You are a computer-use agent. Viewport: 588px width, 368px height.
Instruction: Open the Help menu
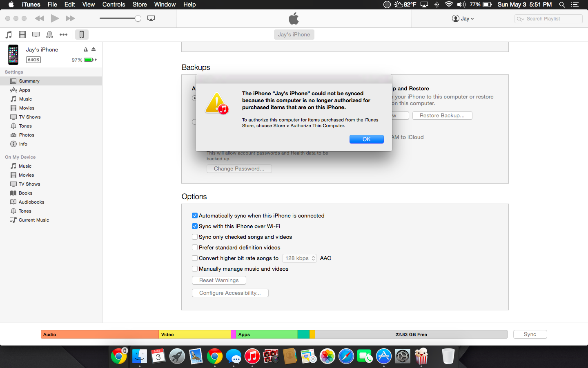[x=189, y=4]
